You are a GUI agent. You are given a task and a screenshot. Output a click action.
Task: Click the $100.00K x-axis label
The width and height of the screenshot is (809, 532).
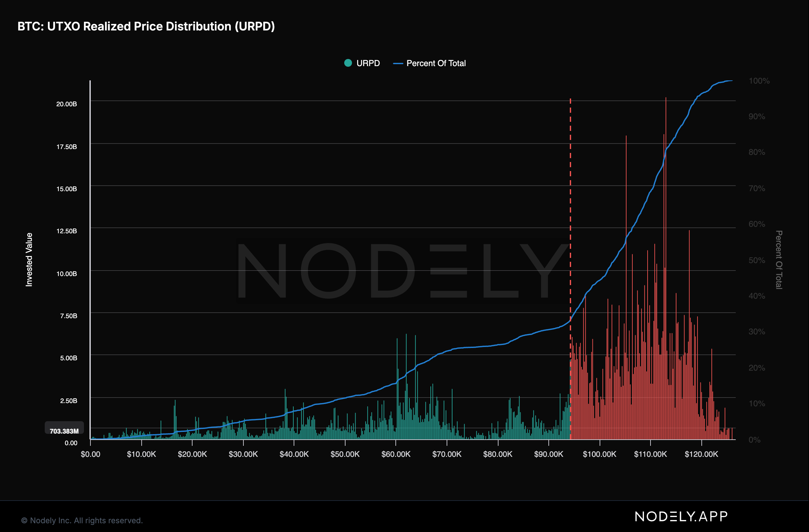pos(599,454)
